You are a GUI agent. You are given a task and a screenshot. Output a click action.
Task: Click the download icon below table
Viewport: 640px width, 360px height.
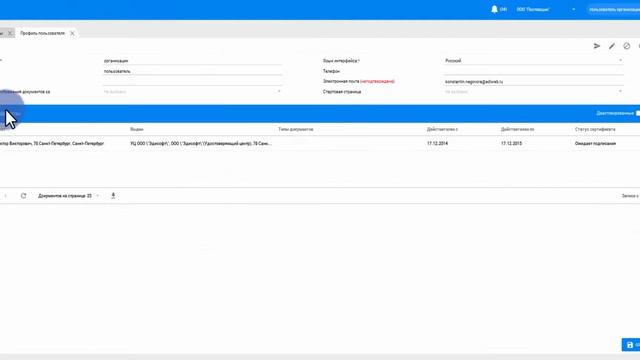point(113,196)
